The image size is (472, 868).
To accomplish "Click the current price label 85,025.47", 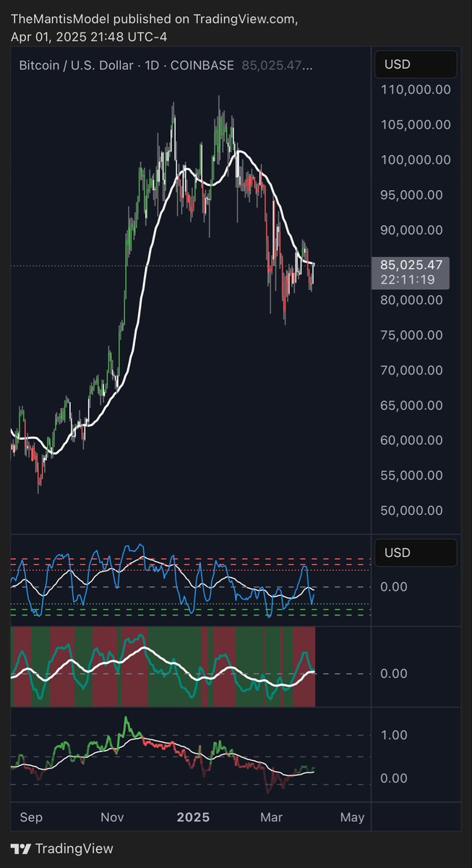I will [411, 265].
